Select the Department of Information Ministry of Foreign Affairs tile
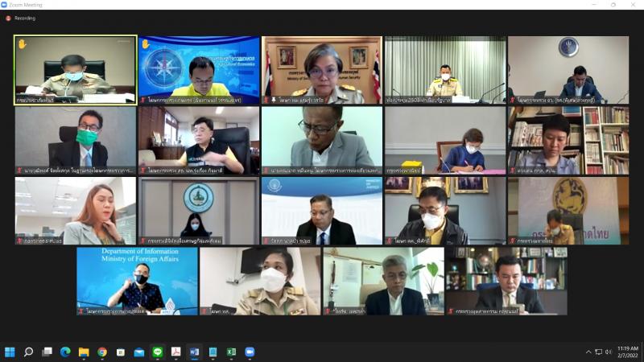Viewport: 644px width, 362px height. tap(137, 281)
